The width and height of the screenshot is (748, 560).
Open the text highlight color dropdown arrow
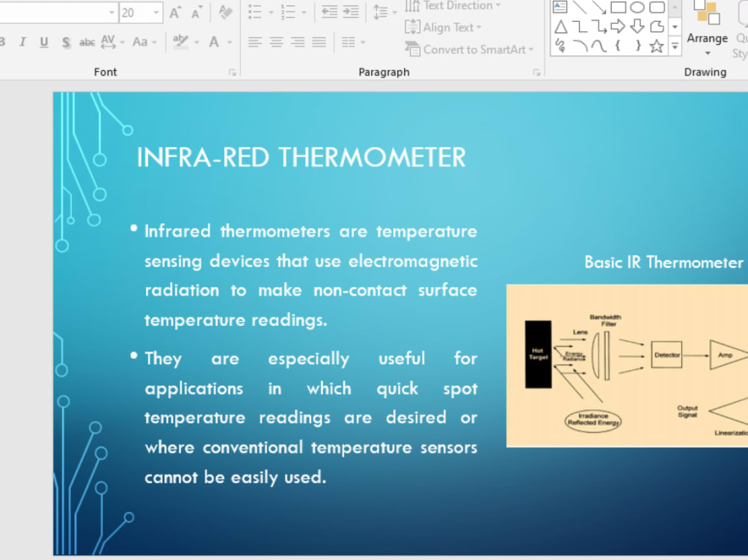(x=197, y=43)
